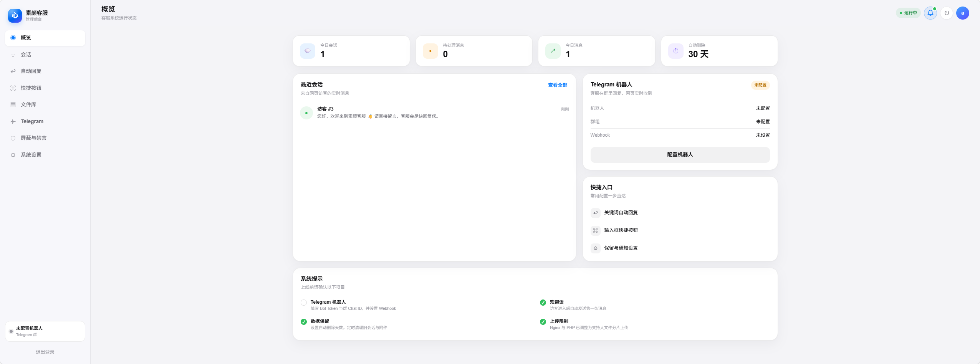Click the 未配置机器人 status card
Image resolution: width=980 pixels, height=364 pixels.
45,331
